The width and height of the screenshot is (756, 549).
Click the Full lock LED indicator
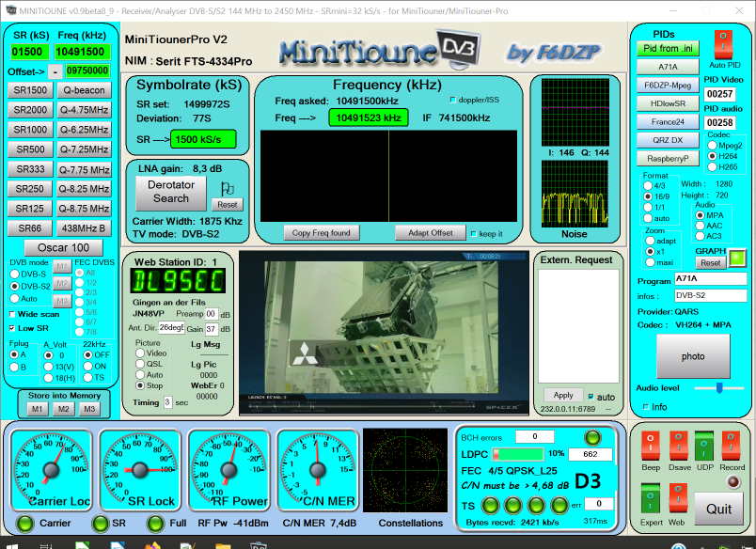[x=156, y=524]
